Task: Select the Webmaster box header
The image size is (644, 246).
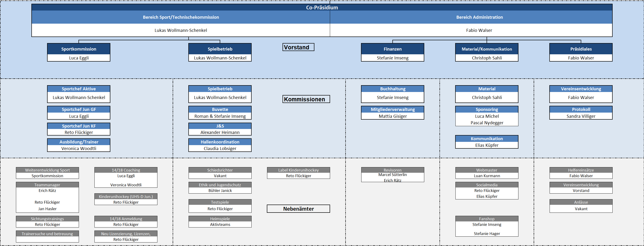Action: [487, 170]
